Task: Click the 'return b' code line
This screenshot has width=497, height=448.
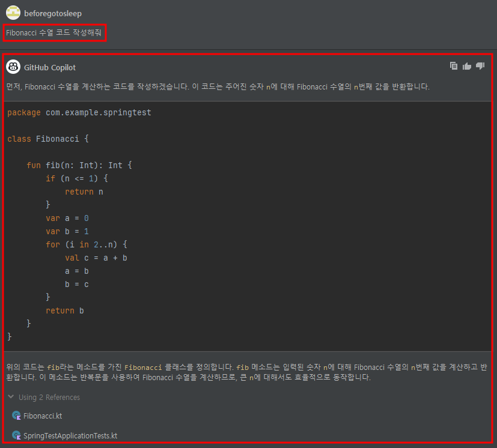Action: click(65, 310)
